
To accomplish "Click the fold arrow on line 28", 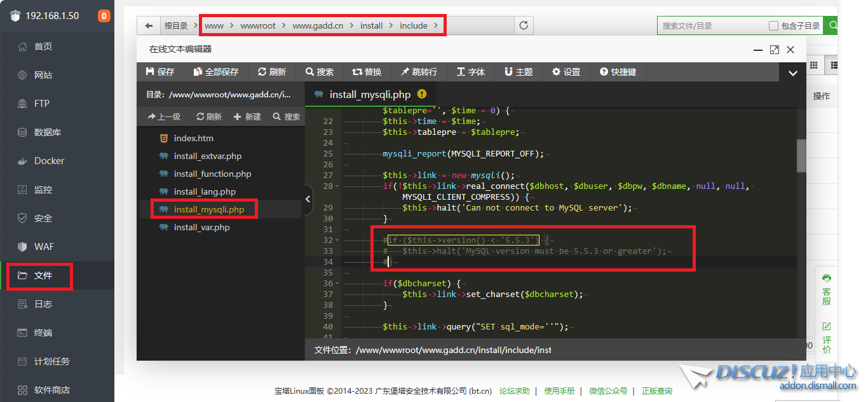I will click(337, 186).
